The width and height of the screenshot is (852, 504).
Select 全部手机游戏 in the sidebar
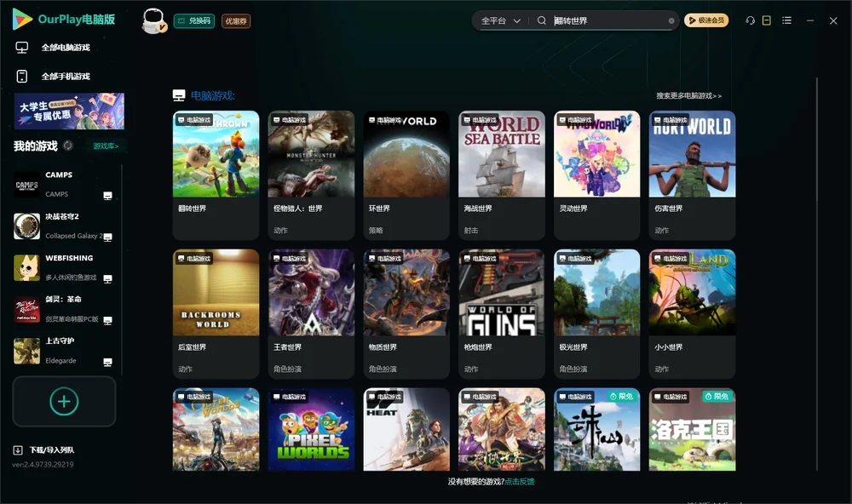66,76
